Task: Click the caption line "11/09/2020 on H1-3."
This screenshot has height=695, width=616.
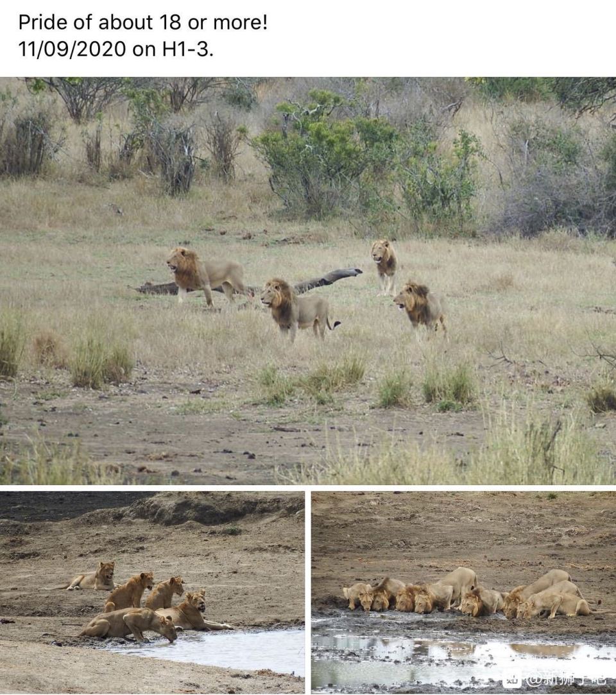Action: pos(116,48)
